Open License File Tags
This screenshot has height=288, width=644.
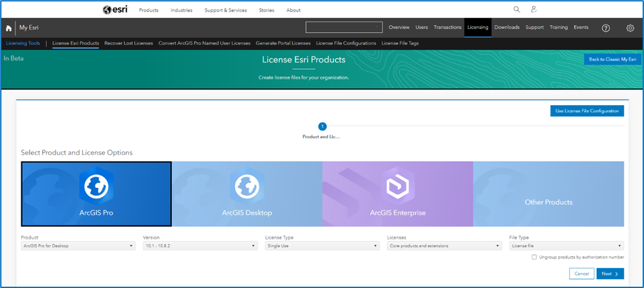point(400,43)
